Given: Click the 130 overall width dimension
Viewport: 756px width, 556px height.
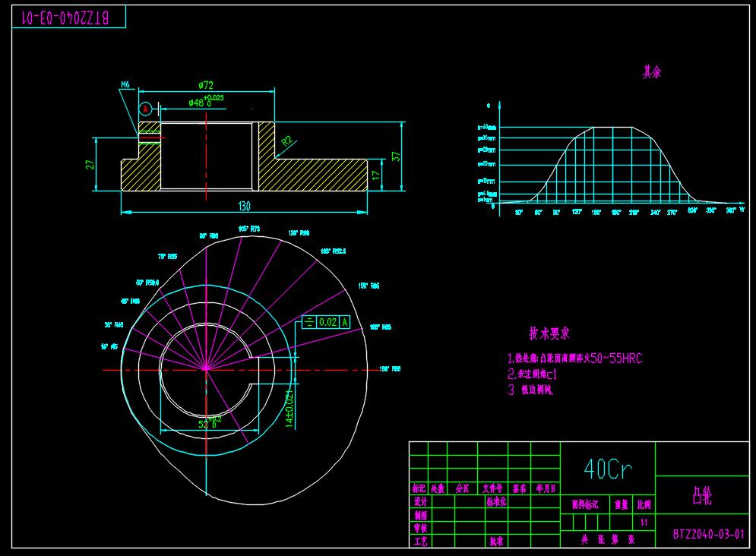Looking at the screenshot, I should click(x=244, y=206).
